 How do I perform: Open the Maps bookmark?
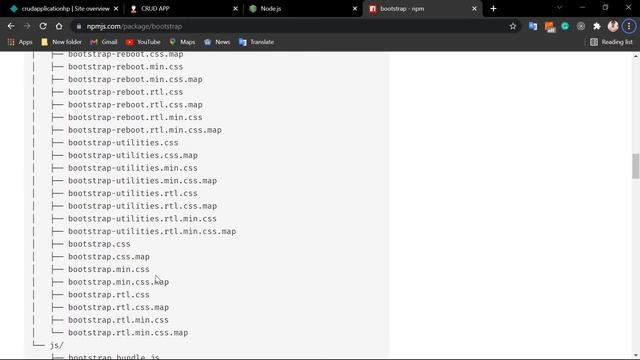[x=182, y=42]
